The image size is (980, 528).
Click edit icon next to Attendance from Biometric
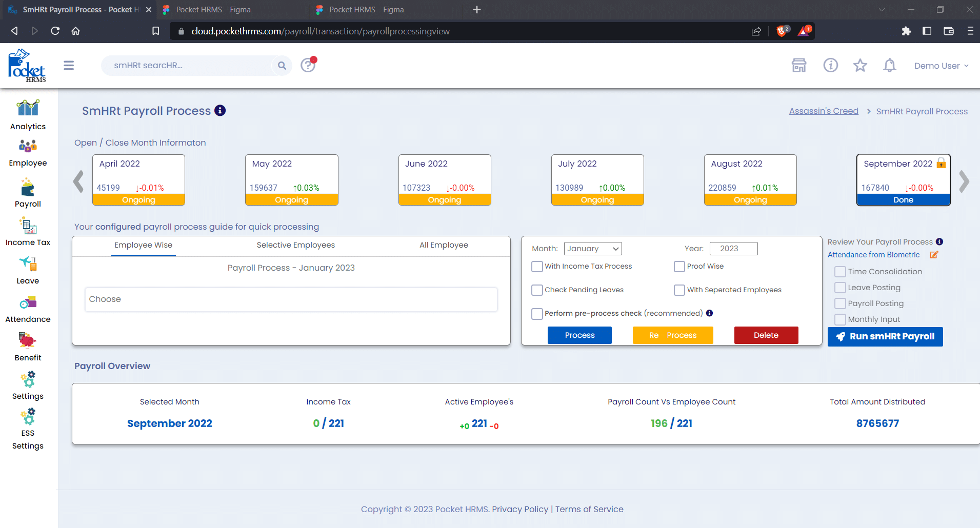(934, 255)
